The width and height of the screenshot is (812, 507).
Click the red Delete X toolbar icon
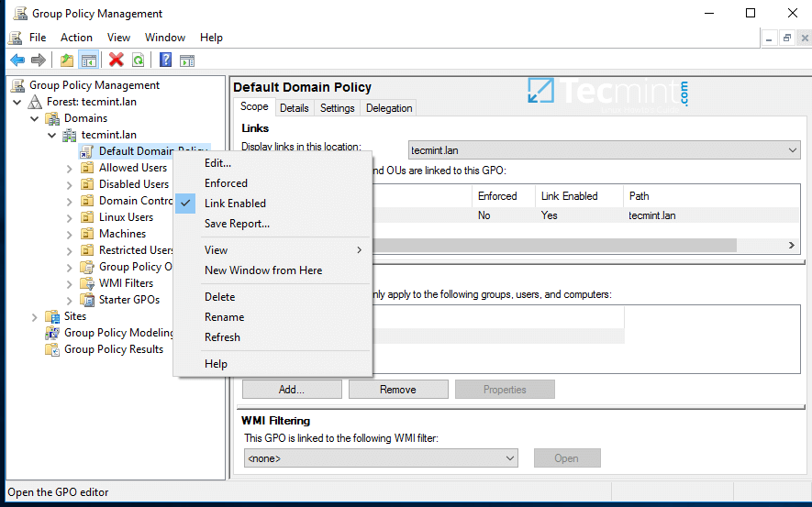116,61
